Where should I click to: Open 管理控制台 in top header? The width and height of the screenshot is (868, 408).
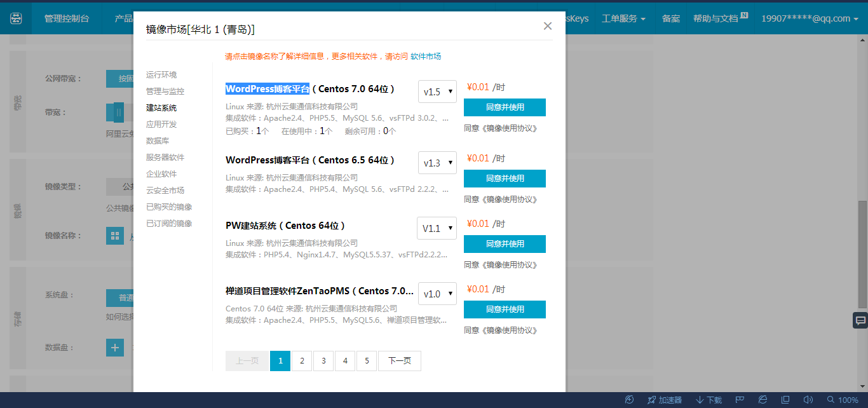pos(67,18)
